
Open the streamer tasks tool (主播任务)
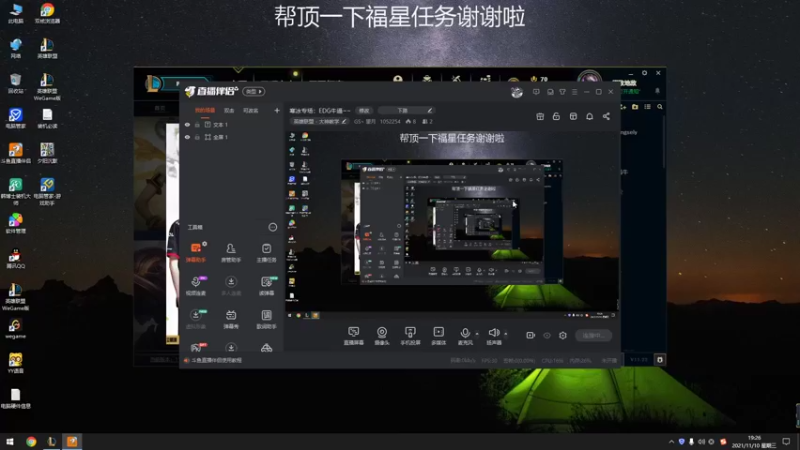coord(266,253)
